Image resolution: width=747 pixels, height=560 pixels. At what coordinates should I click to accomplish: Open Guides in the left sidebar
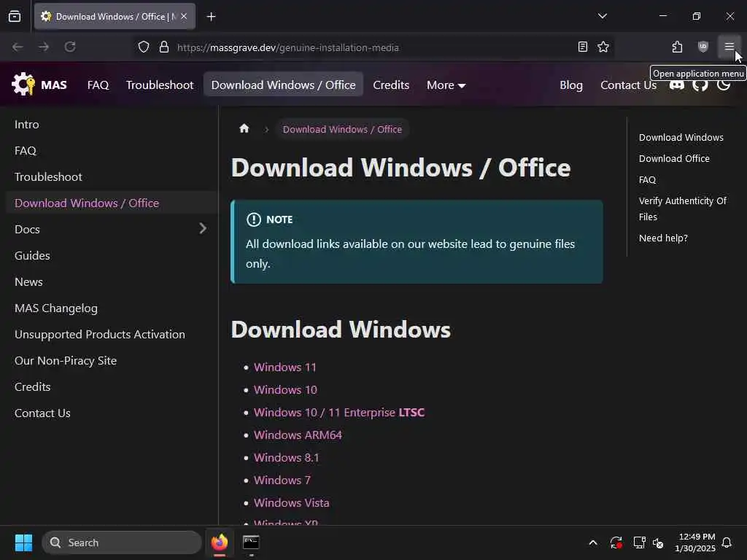pos(32,255)
